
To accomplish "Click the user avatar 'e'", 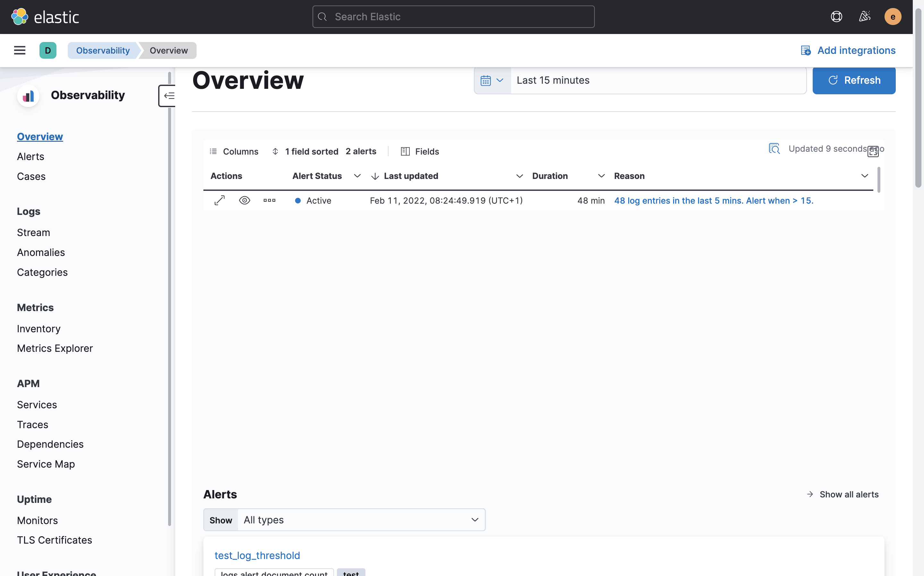I will [x=892, y=17].
